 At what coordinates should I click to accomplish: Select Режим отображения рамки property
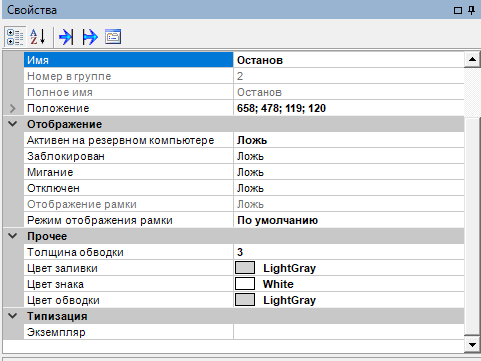pos(128,220)
